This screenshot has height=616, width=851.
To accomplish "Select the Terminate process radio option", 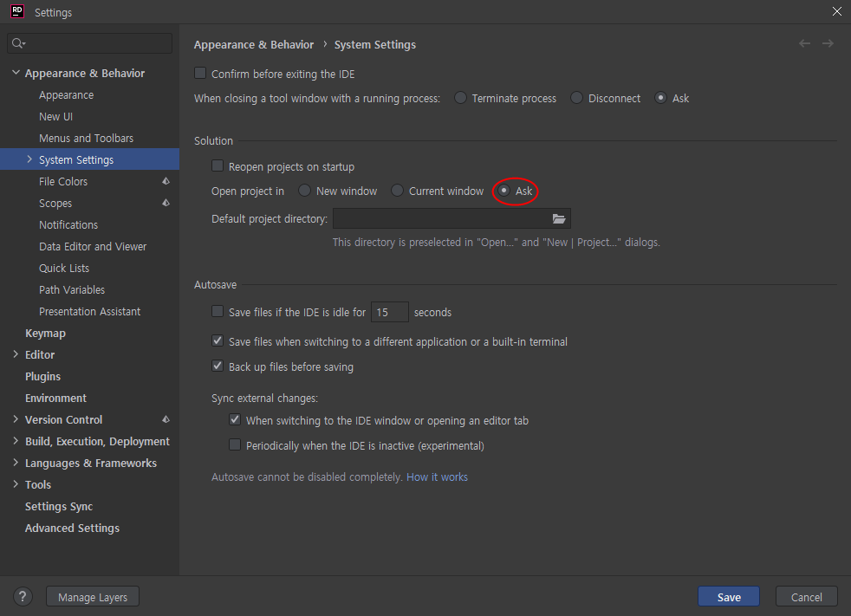I will click(460, 98).
